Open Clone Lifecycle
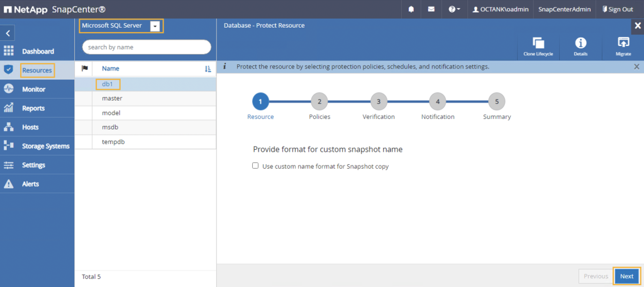The width and height of the screenshot is (644, 287). [x=538, y=47]
